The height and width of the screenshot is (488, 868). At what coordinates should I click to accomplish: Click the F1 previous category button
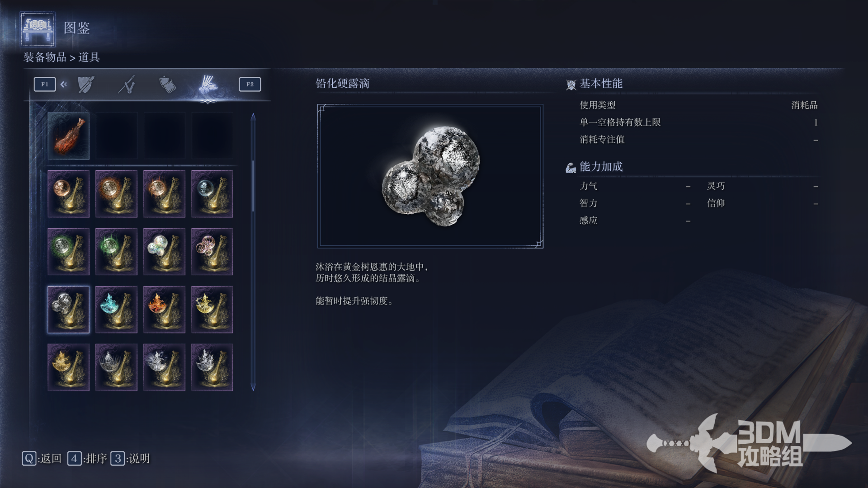pyautogui.click(x=45, y=84)
